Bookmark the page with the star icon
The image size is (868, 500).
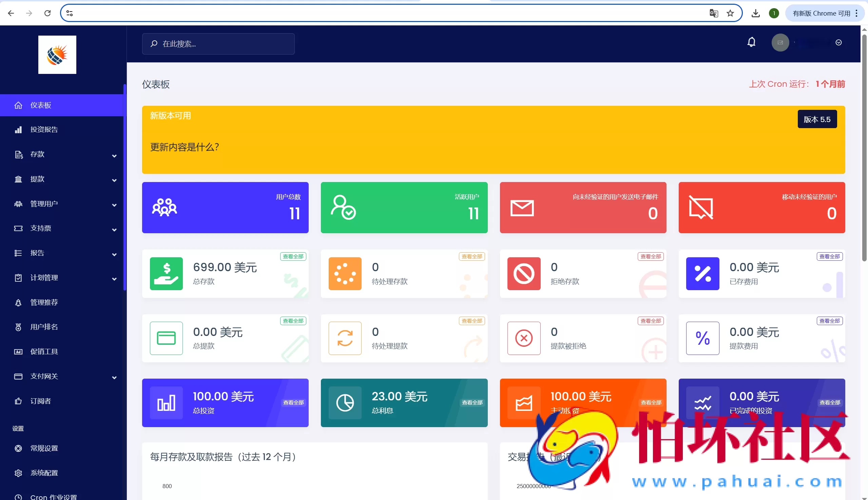pyautogui.click(x=730, y=14)
